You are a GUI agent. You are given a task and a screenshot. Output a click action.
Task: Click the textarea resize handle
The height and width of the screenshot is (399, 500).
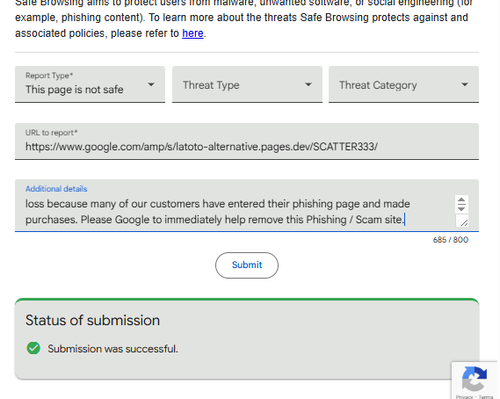point(463,222)
